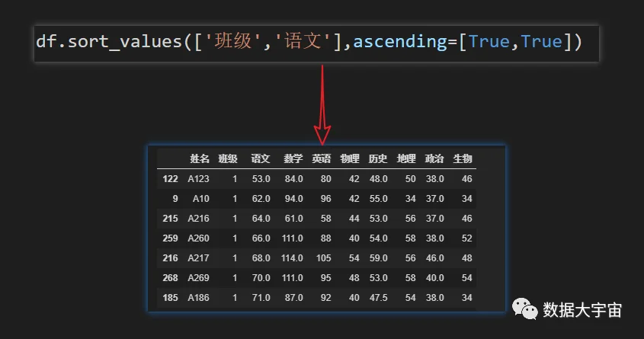Screen dimensions: 644x339
Task: Click 历史 value 55.0 in row A10
Action: (378, 199)
